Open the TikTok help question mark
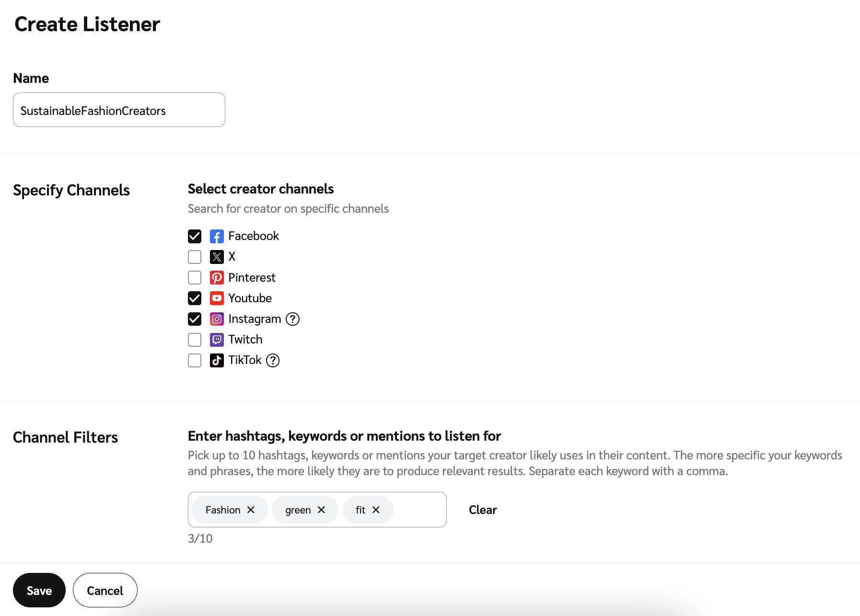This screenshot has width=860, height=616. click(273, 360)
